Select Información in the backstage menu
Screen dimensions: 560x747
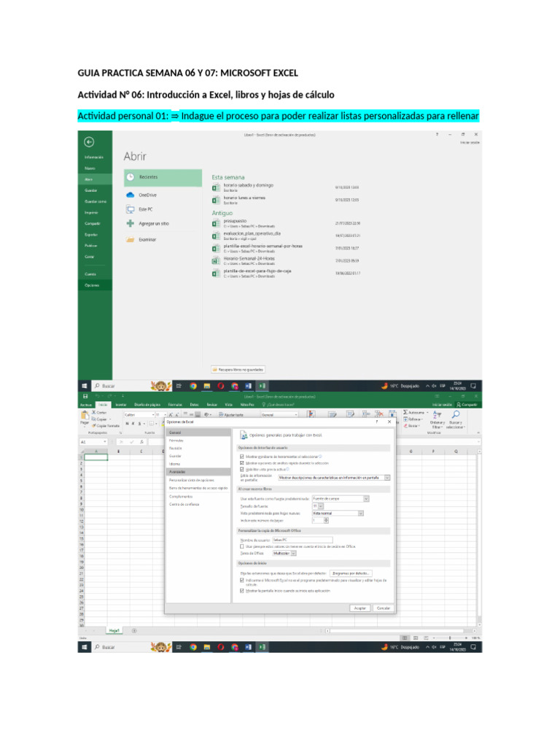coord(94,158)
